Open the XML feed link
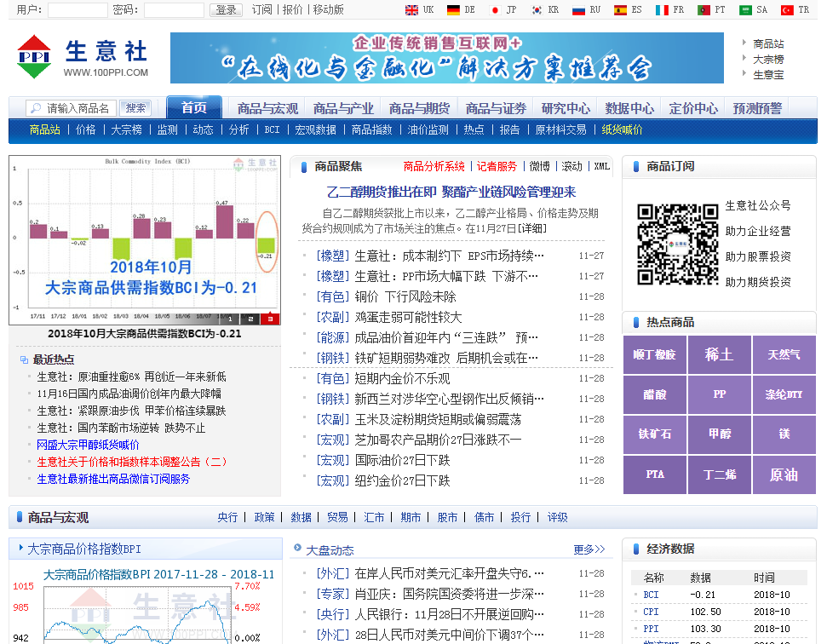The width and height of the screenshot is (827, 644). pos(602,167)
